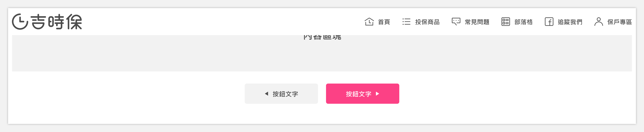
Task: Click the 內容區塊 heading text
Action: 322,37
